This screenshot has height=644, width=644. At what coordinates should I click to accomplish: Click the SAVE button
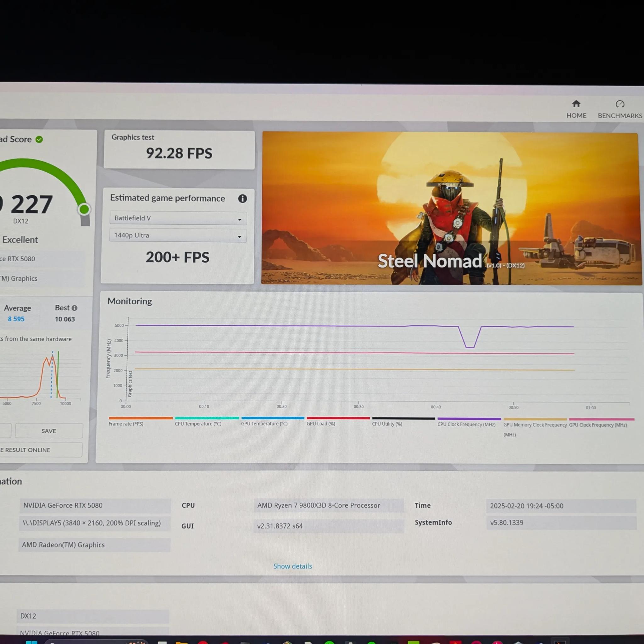click(x=49, y=431)
